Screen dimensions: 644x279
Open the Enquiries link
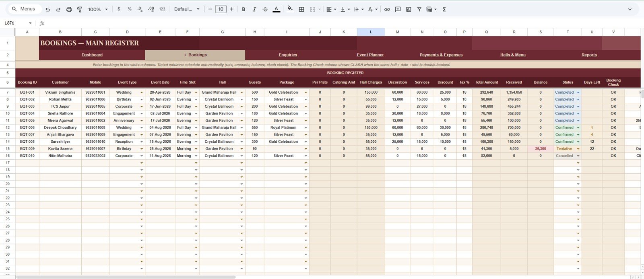pos(288,55)
